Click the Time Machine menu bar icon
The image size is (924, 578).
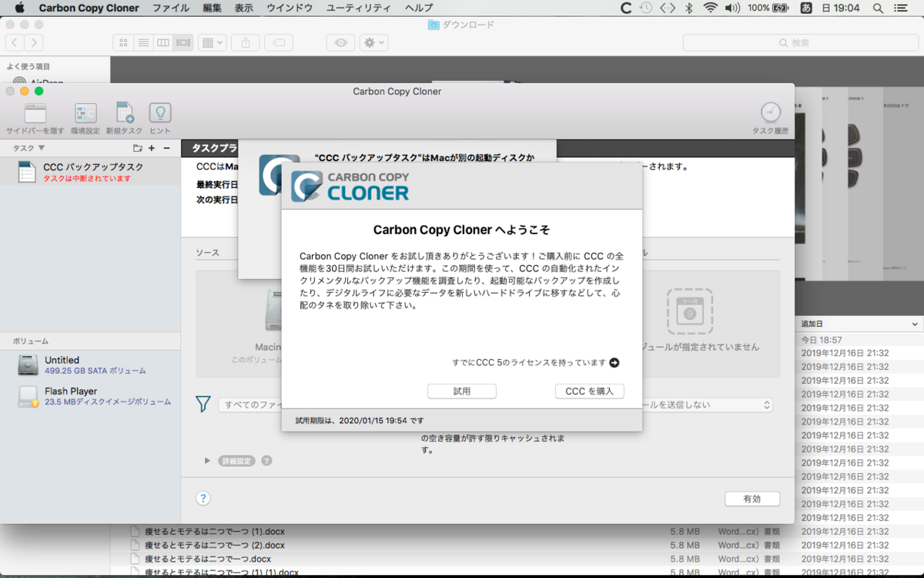click(x=646, y=8)
